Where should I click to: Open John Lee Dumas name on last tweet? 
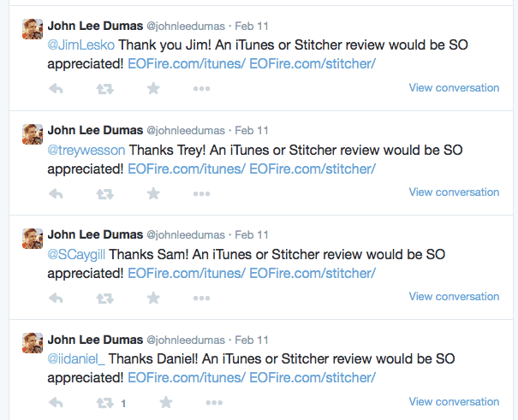click(95, 340)
